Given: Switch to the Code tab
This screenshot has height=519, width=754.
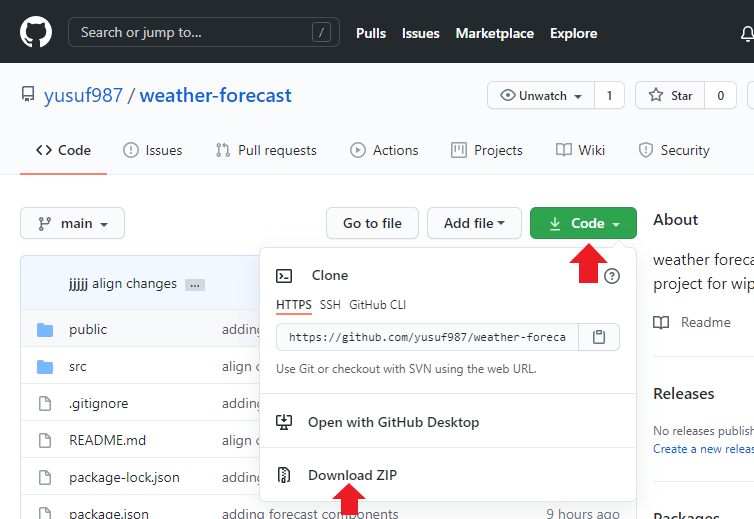Looking at the screenshot, I should click(63, 151).
